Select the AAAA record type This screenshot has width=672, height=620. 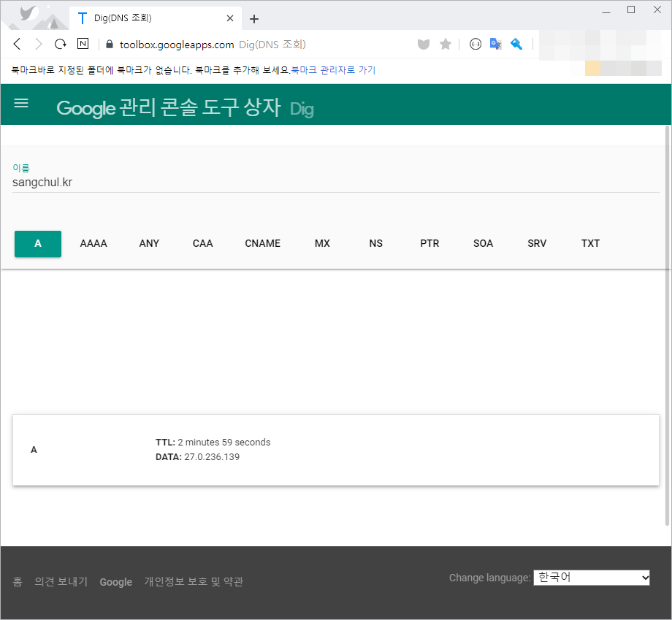pos(93,244)
